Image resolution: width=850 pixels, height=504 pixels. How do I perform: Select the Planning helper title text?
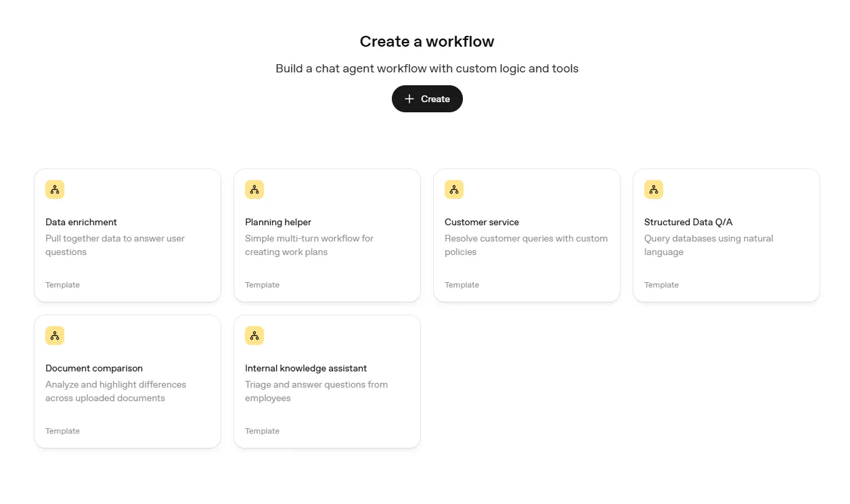(x=278, y=222)
